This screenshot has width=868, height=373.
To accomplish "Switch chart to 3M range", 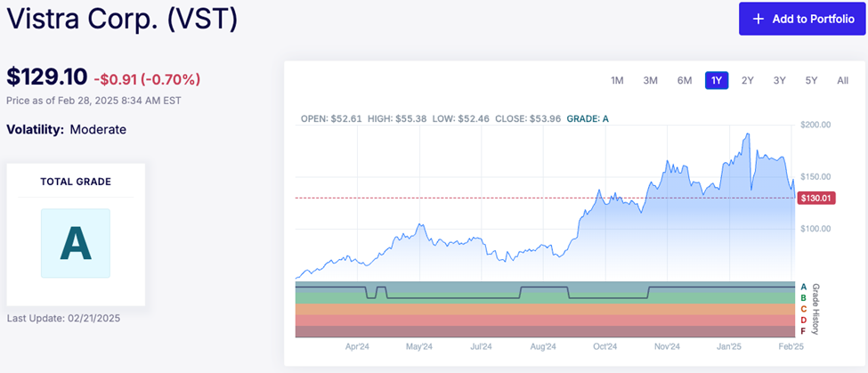I will (x=650, y=81).
